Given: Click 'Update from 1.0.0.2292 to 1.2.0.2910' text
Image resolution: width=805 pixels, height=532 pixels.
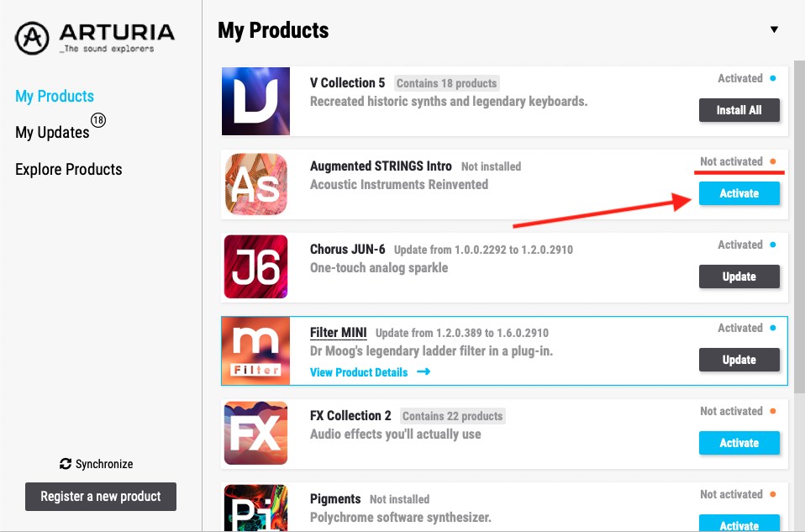Looking at the screenshot, I should [x=483, y=250].
